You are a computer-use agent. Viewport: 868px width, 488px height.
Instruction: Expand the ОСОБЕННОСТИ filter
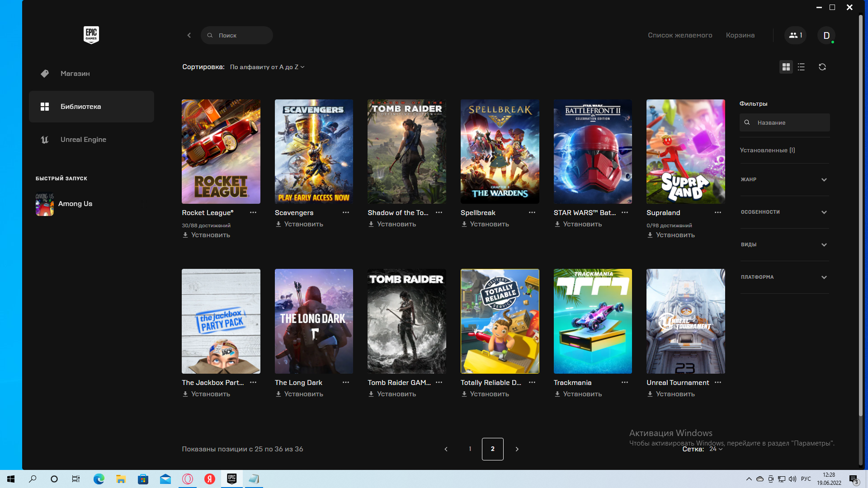784,212
